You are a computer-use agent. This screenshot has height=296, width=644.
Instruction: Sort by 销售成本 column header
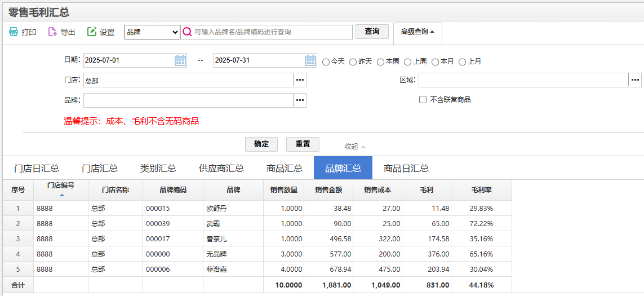377,190
